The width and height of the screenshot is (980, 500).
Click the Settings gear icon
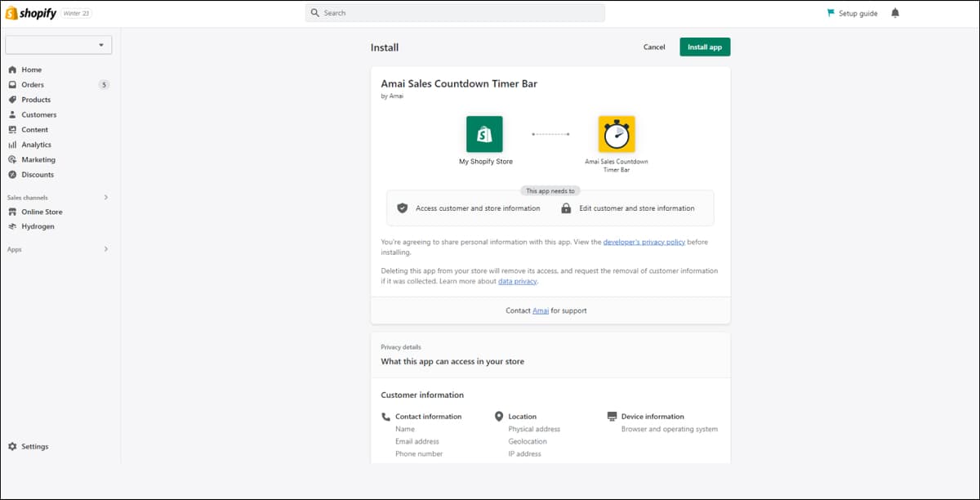click(x=12, y=447)
